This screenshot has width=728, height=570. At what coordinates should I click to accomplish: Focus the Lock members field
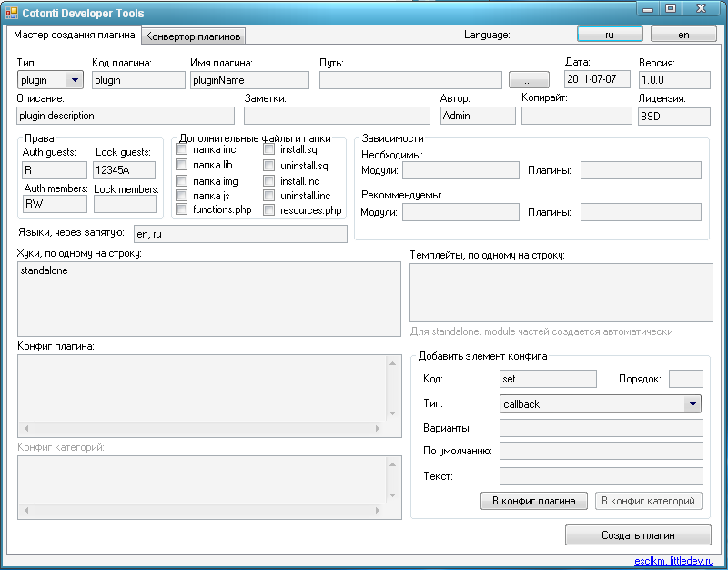pyautogui.click(x=125, y=204)
